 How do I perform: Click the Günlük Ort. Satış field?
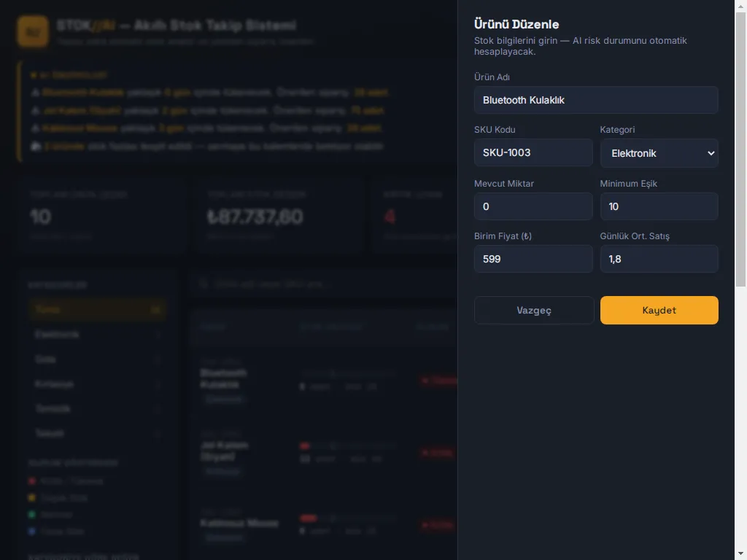(659, 259)
